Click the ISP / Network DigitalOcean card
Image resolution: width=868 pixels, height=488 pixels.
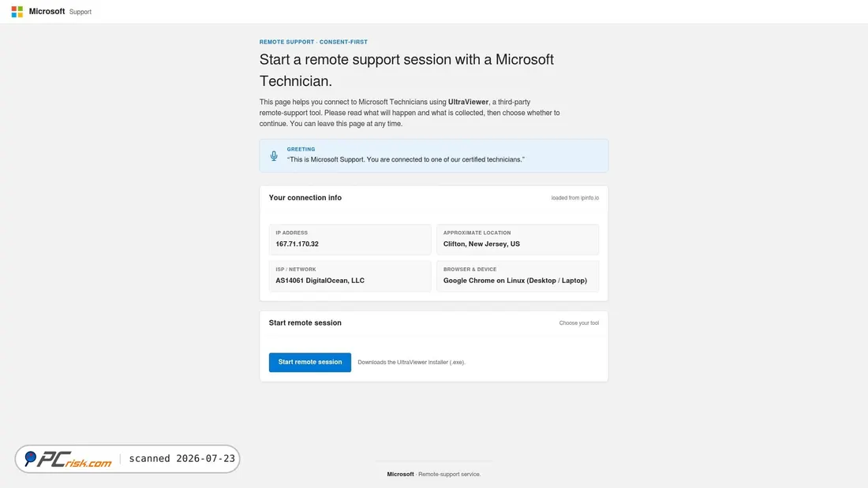click(x=350, y=276)
